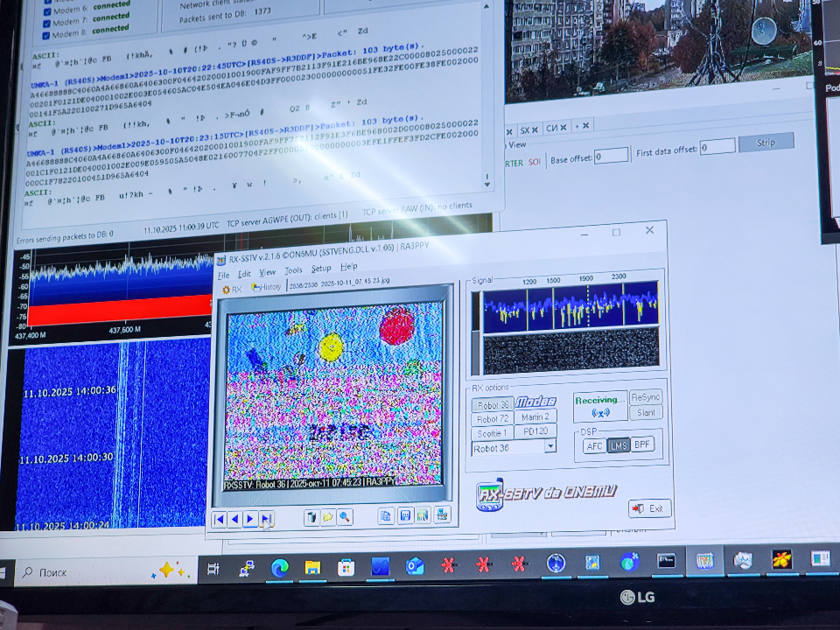Open the Setup menu in RX-SSTV
This screenshot has height=630, width=840.
[321, 269]
